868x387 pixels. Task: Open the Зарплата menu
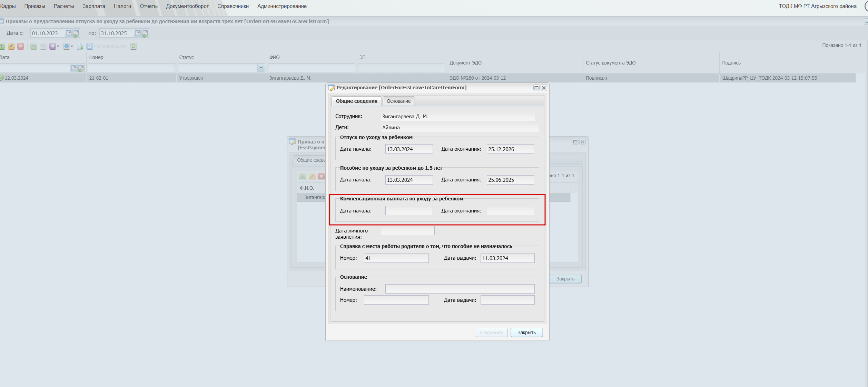(93, 6)
